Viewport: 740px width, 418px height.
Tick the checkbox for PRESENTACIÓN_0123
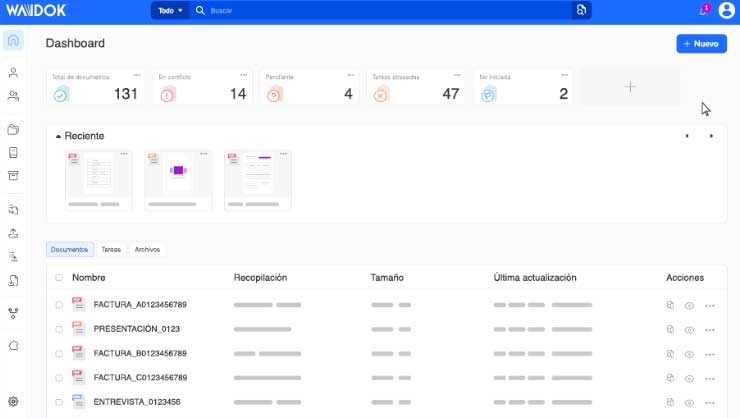[59, 329]
